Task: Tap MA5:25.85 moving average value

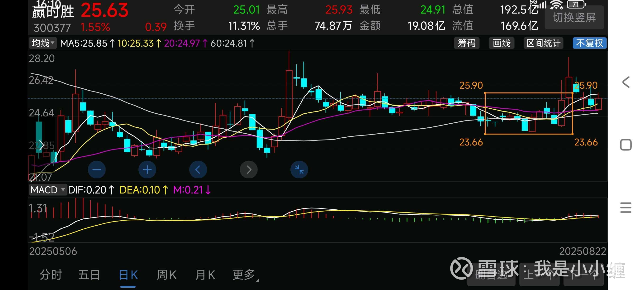Action: point(87,43)
